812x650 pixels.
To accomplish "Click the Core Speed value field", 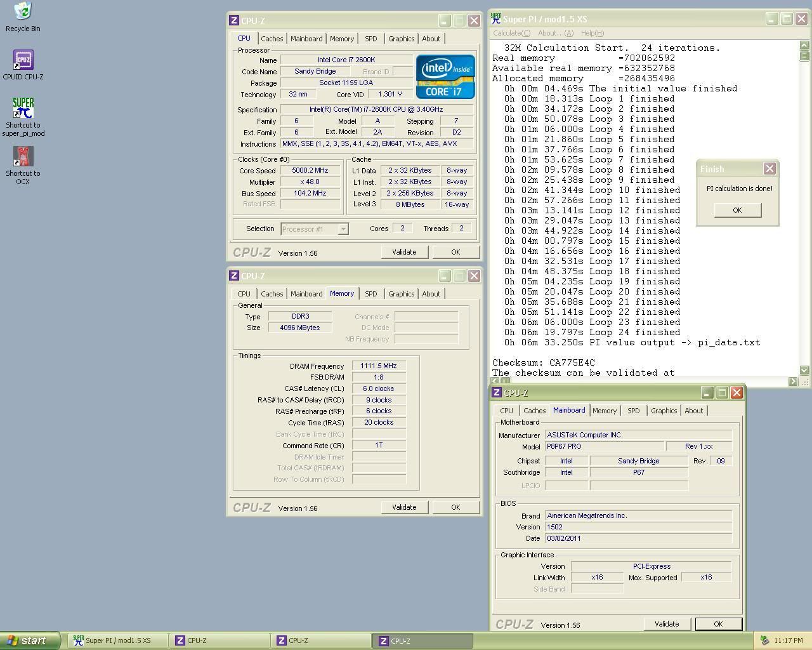I will pyautogui.click(x=310, y=171).
